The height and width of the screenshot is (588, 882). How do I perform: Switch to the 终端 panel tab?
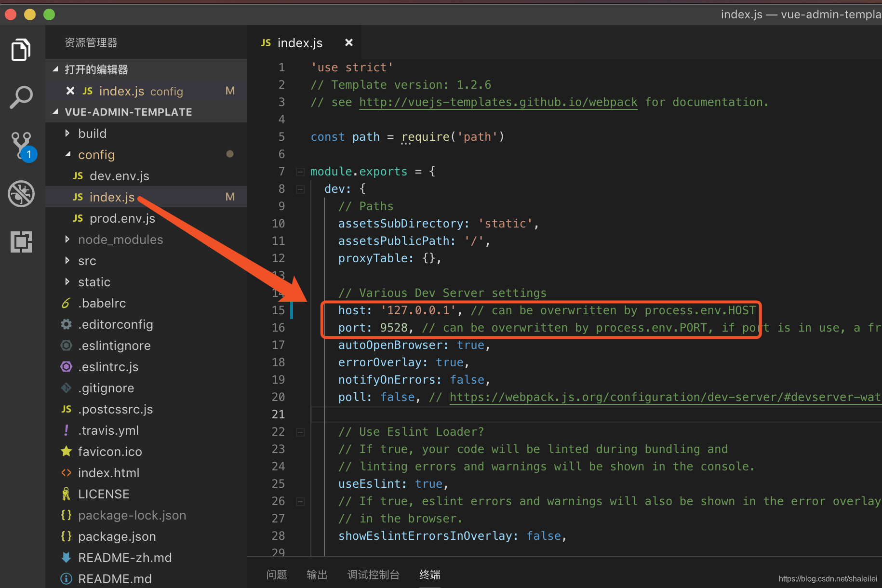point(429,574)
